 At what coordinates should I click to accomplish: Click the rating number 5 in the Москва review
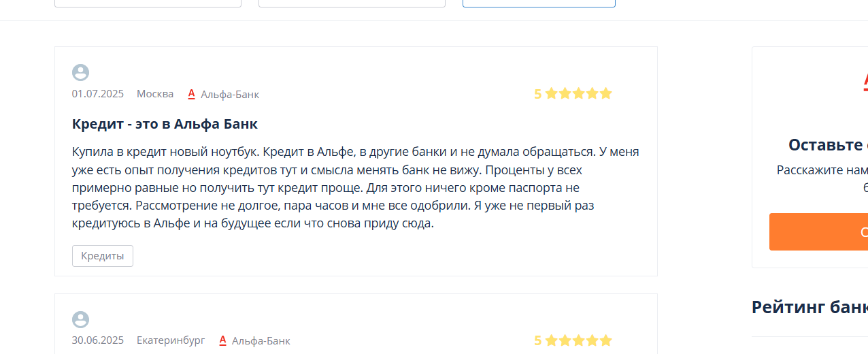[537, 94]
